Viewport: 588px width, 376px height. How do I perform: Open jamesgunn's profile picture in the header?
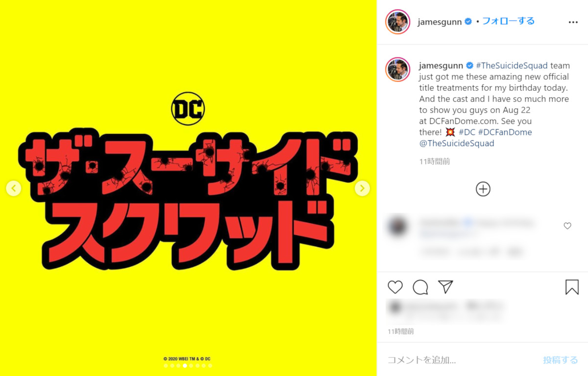click(397, 22)
